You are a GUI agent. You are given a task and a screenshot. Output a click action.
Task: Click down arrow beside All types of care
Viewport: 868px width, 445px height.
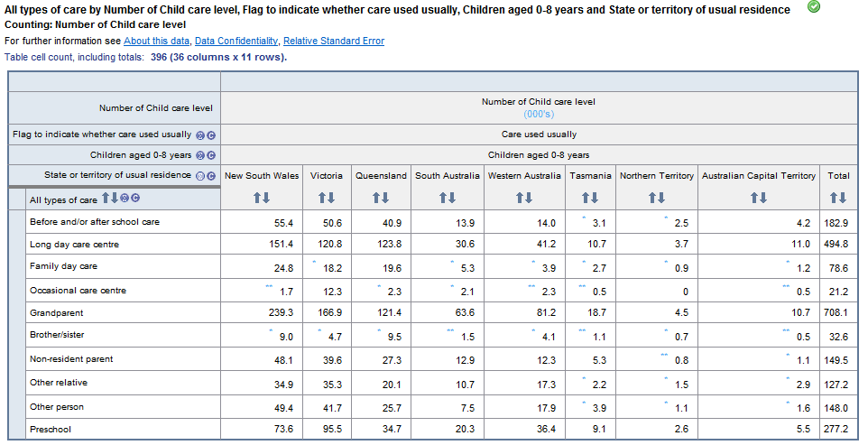(x=115, y=199)
